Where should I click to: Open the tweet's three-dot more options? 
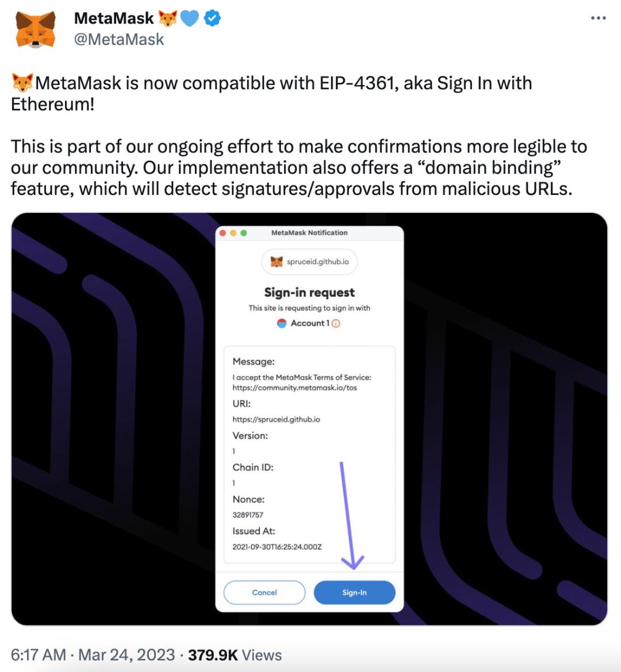[x=598, y=19]
